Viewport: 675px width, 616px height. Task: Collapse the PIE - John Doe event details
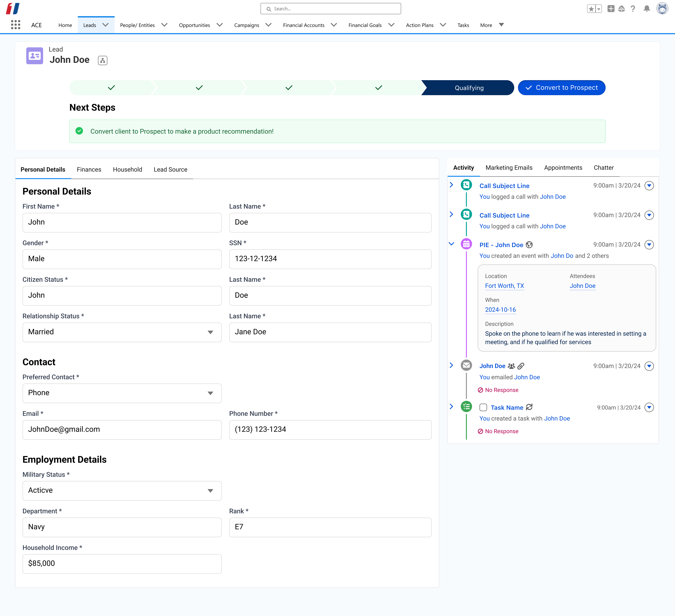point(451,244)
